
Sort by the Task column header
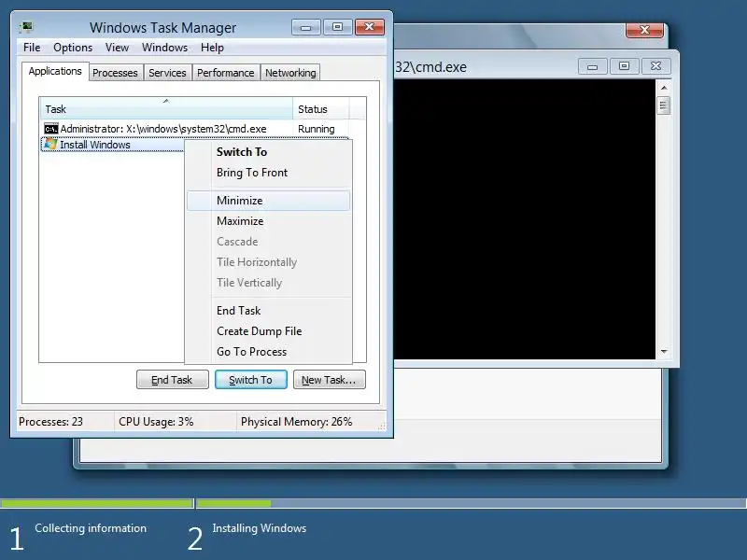(166, 109)
